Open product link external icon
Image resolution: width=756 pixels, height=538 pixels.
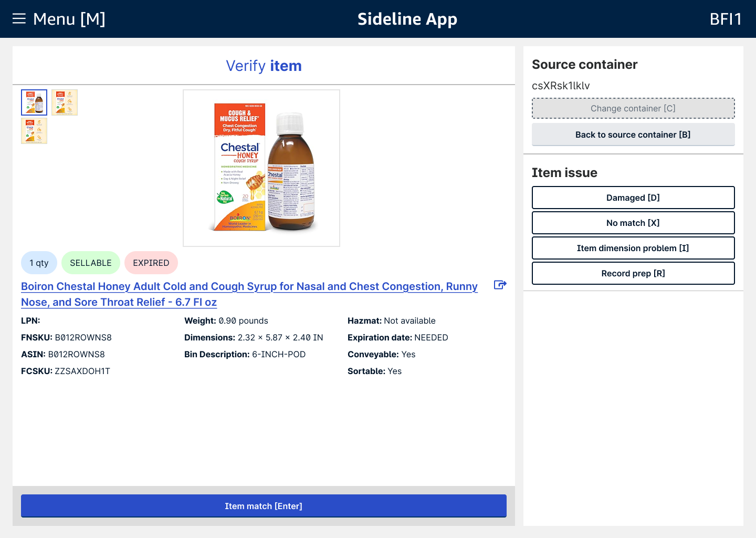point(500,285)
